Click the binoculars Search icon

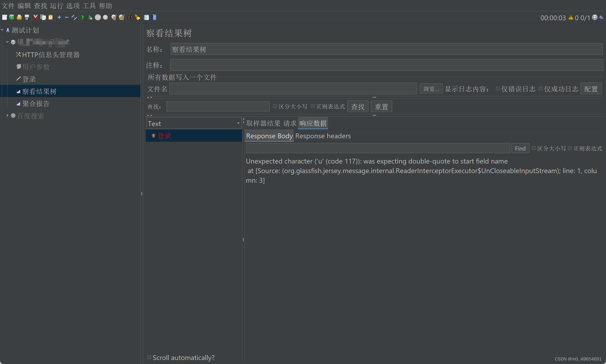(130, 18)
